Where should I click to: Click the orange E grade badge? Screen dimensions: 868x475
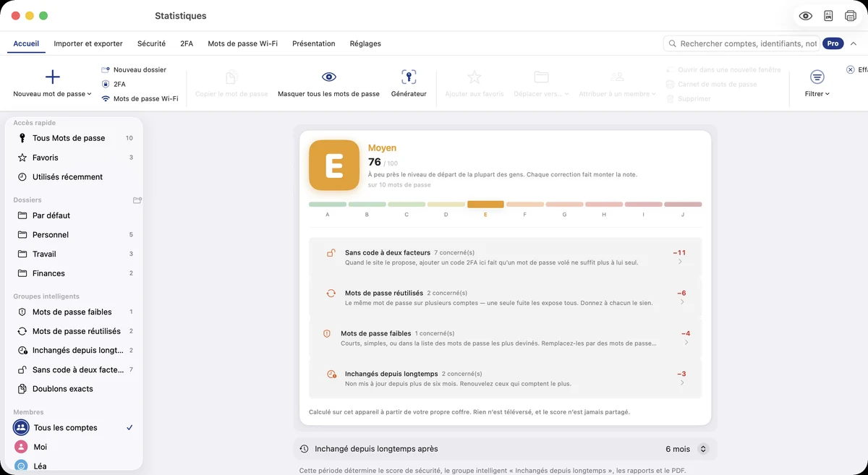(334, 165)
